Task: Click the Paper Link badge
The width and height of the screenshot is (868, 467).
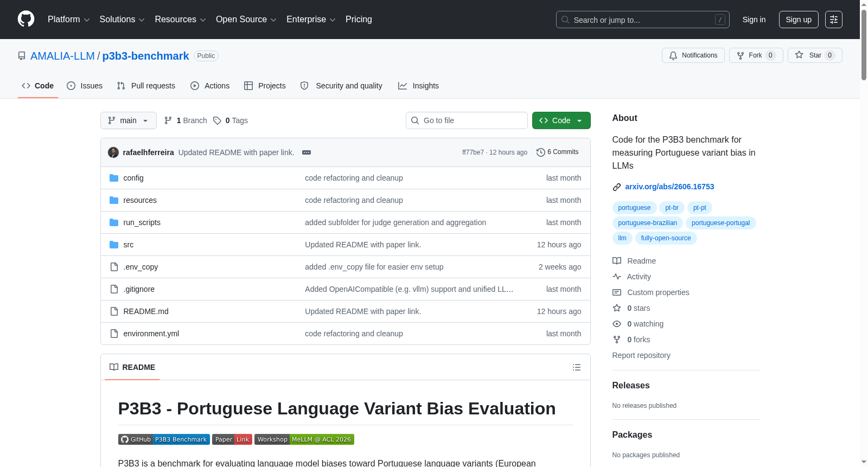Action: [x=232, y=439]
